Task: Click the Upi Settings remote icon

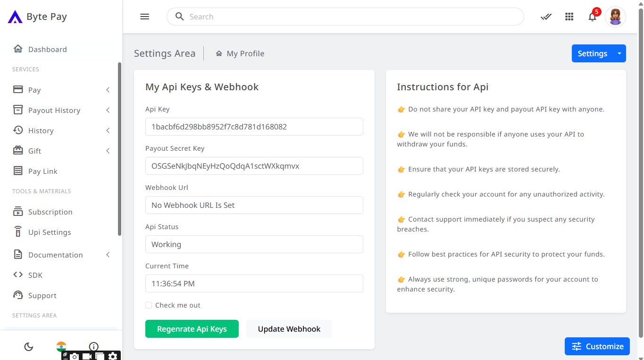Action: 18,231
